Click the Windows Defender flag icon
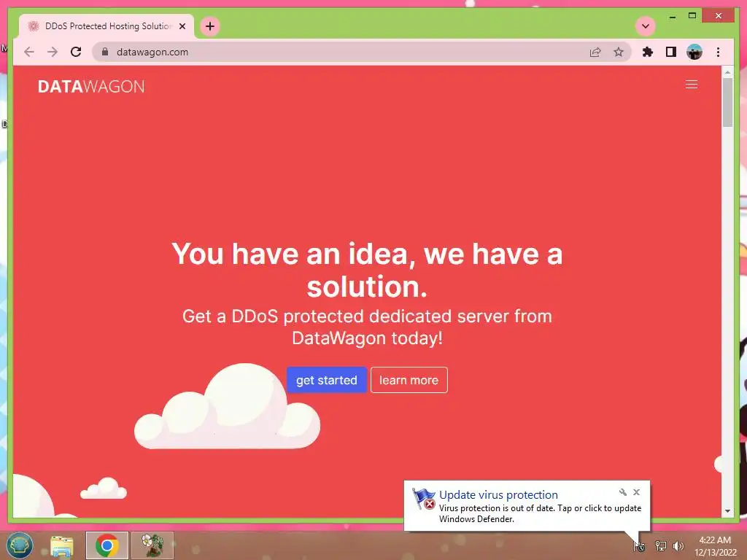 [424, 499]
